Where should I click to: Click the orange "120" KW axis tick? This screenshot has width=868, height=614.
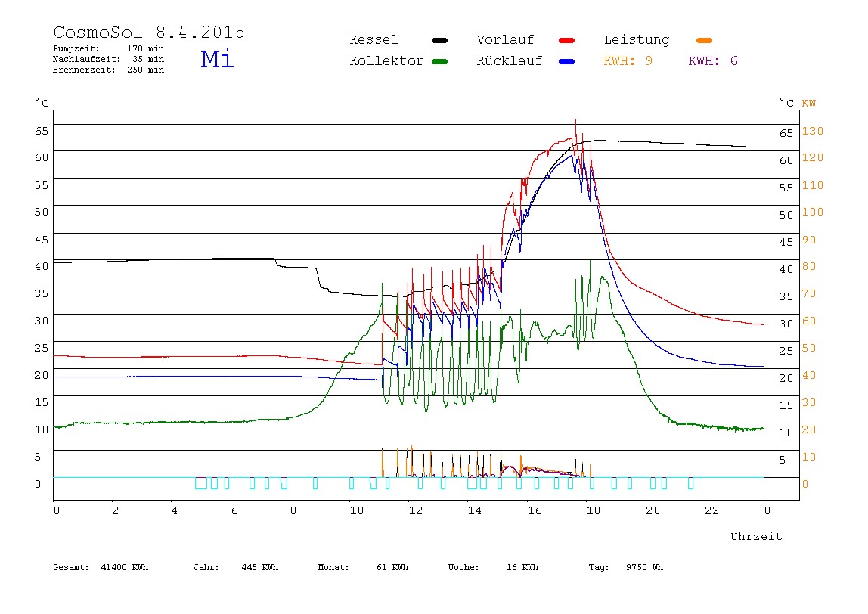click(813, 158)
